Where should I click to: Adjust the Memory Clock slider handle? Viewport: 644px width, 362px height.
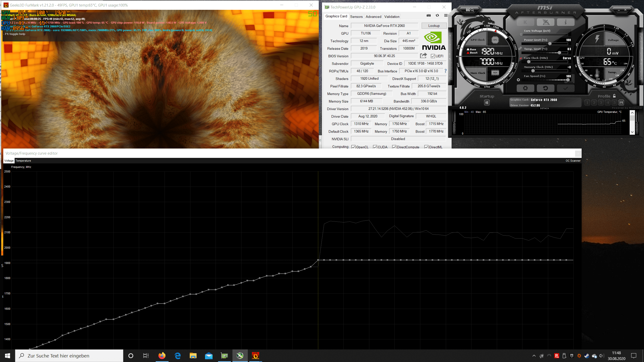tap(533, 71)
